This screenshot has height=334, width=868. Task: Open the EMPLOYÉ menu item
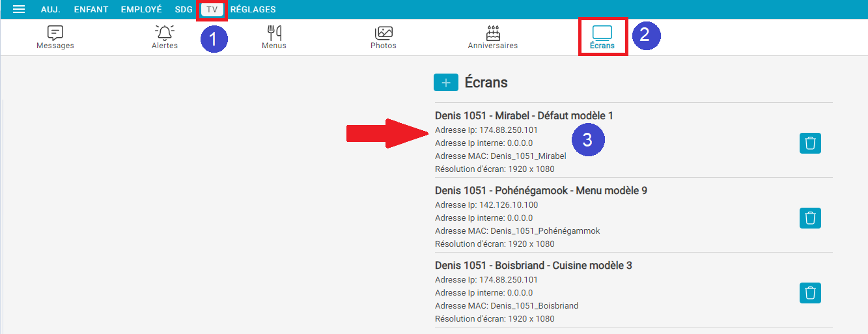(x=141, y=10)
